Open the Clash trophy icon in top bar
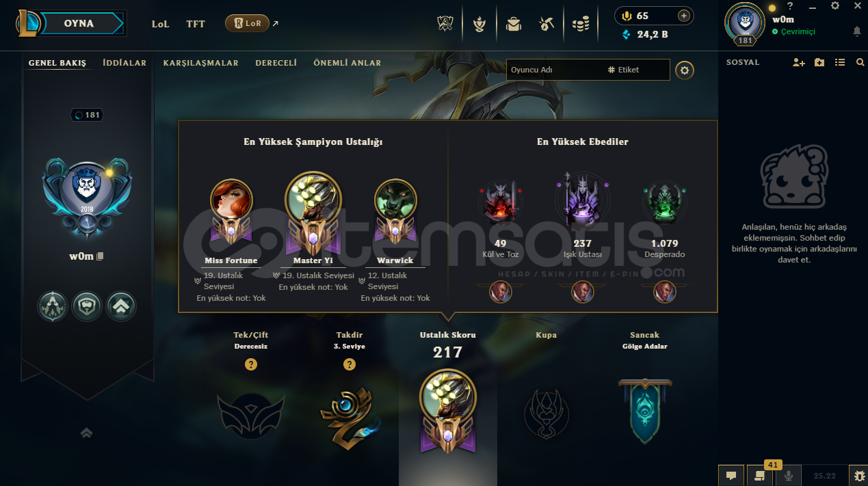Screen dimensions: 868x486 pos(479,25)
